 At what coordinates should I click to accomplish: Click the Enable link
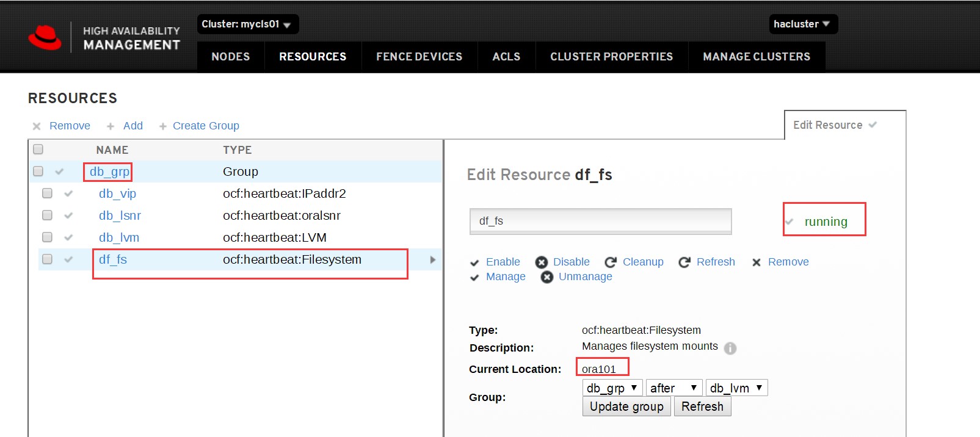(503, 262)
